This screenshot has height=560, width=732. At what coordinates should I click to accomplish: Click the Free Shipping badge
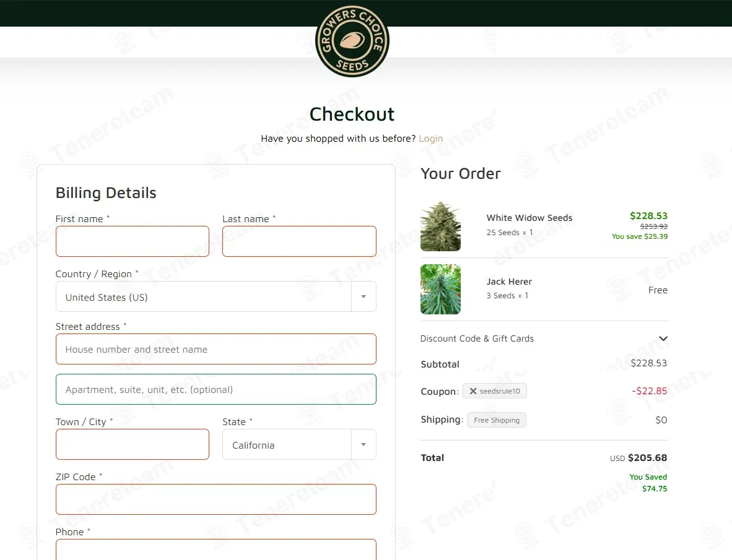click(x=497, y=420)
